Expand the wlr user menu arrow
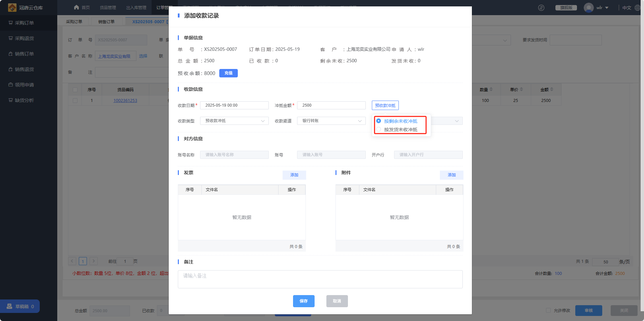 607,8
